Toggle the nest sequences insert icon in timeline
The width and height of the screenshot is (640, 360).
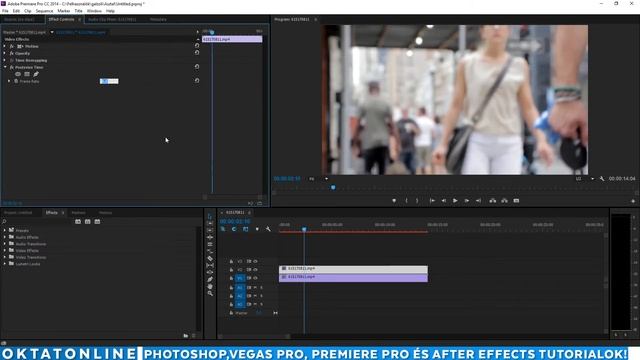click(x=223, y=229)
